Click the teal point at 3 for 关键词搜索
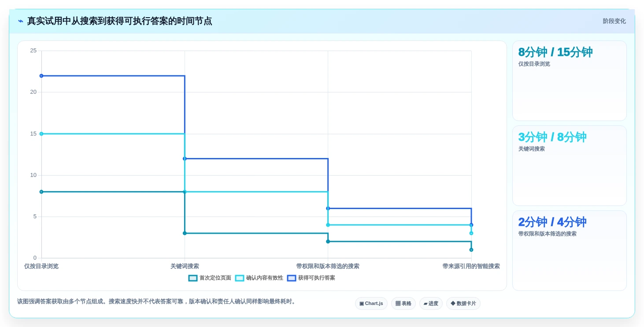This screenshot has height=327, width=644. coord(185,233)
